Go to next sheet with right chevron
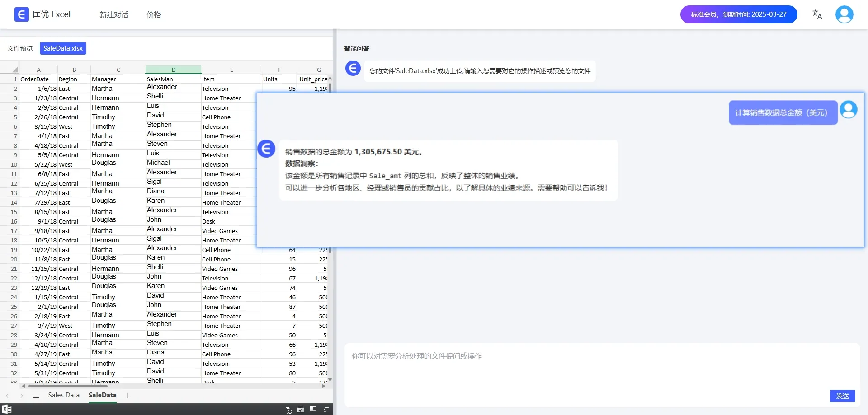The height and width of the screenshot is (415, 868). pos(22,396)
